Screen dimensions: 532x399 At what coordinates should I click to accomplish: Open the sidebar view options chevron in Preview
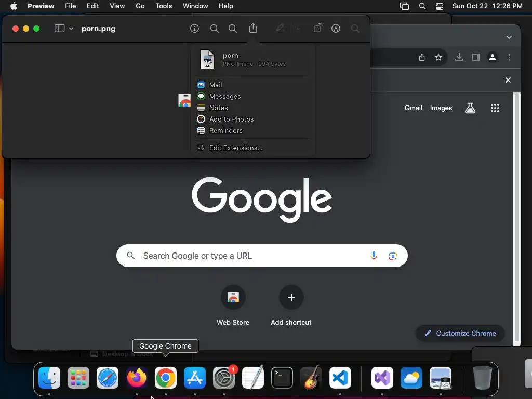(x=71, y=29)
